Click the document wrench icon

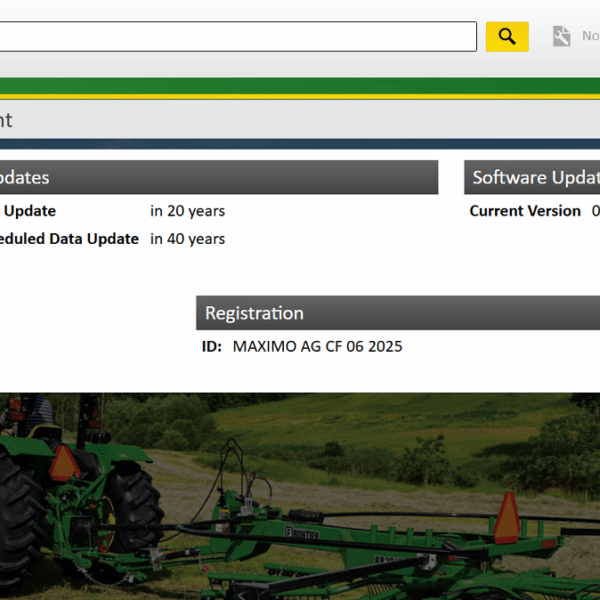pos(561,36)
